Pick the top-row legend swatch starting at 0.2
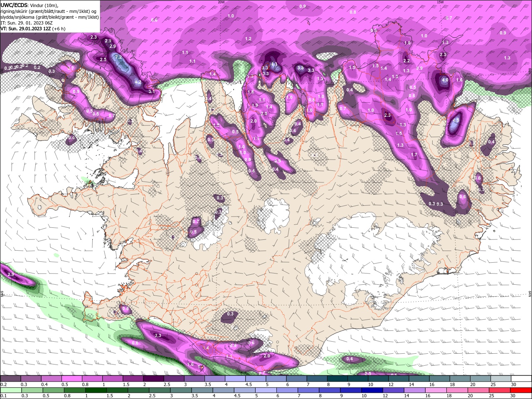This screenshot has width=532, height=399. pyautogui.click(x=10, y=378)
